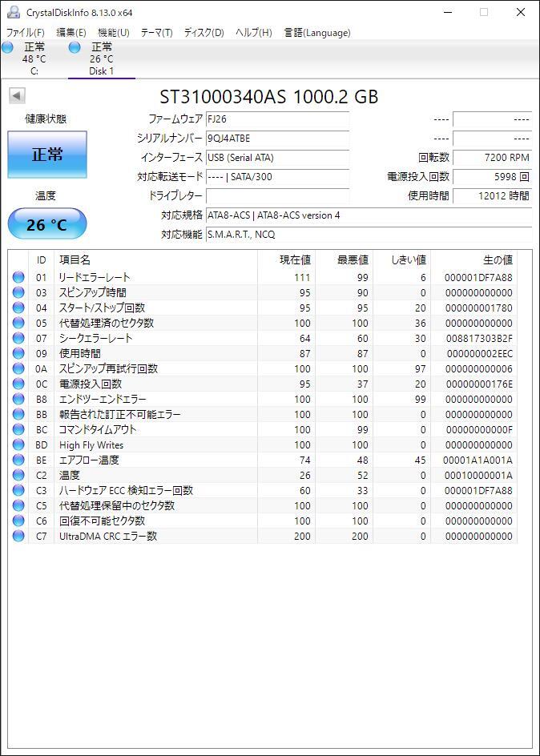This screenshot has width=540, height=756.
Task: Click the model title ST31000340AS 1000.2 GB
Action: pyautogui.click(x=269, y=97)
